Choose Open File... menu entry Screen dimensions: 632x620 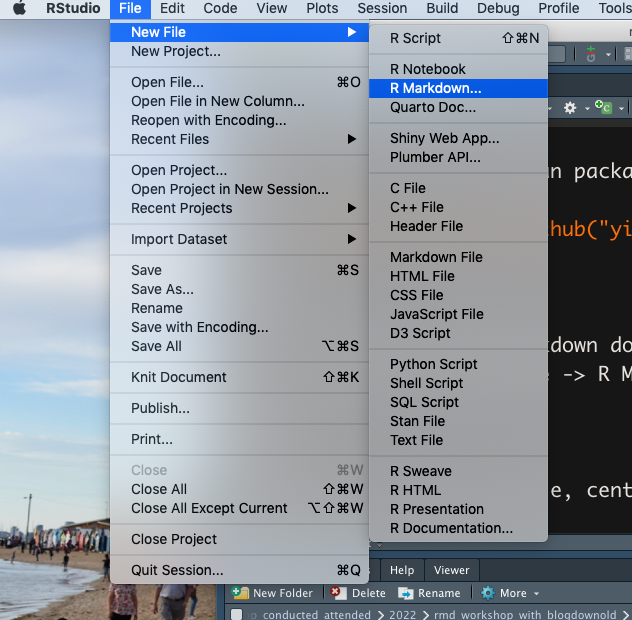pos(239,82)
